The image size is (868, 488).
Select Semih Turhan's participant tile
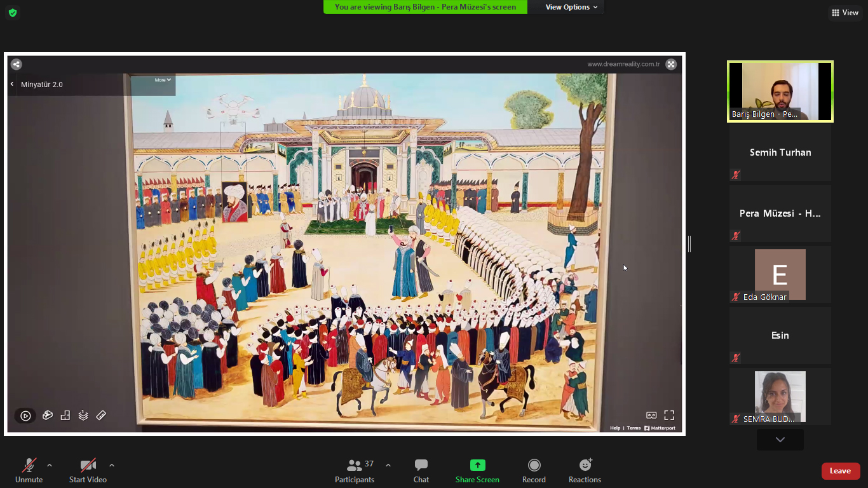coord(780,152)
